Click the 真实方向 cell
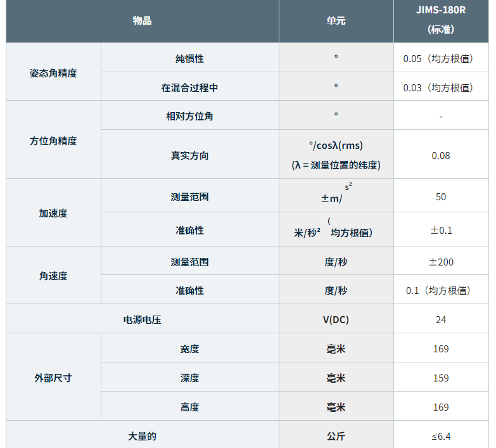 click(x=190, y=154)
